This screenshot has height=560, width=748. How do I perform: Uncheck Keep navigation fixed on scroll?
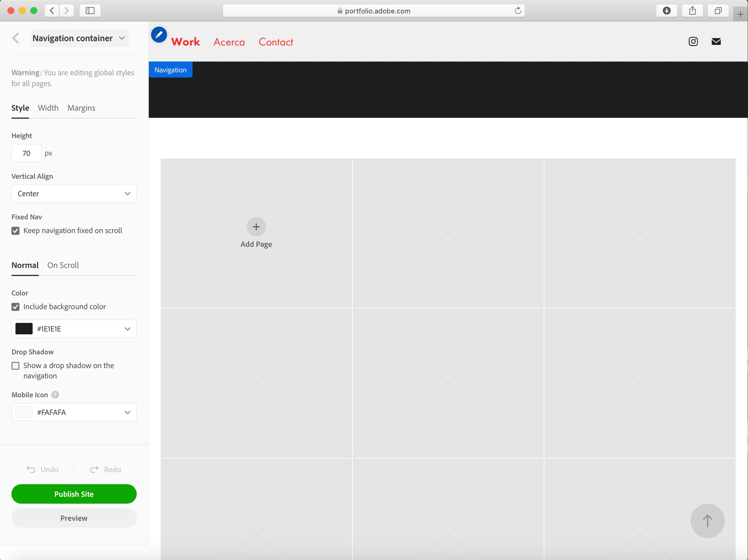tap(15, 231)
